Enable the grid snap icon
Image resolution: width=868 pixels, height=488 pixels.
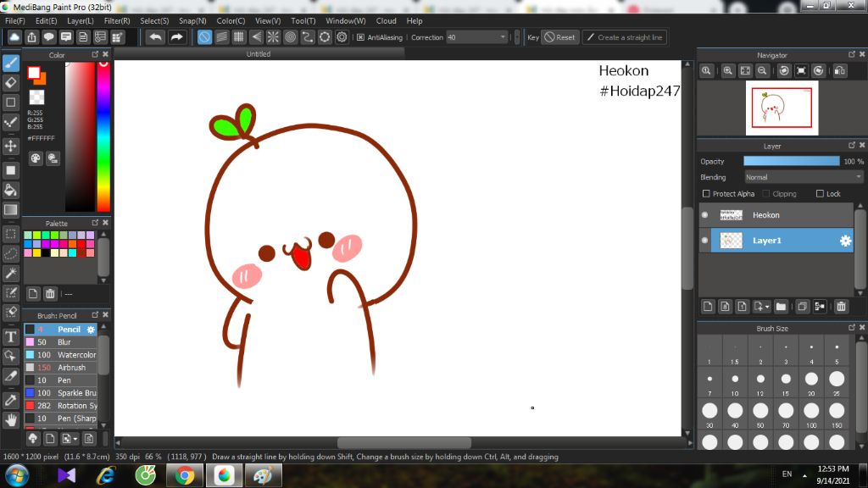pos(238,37)
